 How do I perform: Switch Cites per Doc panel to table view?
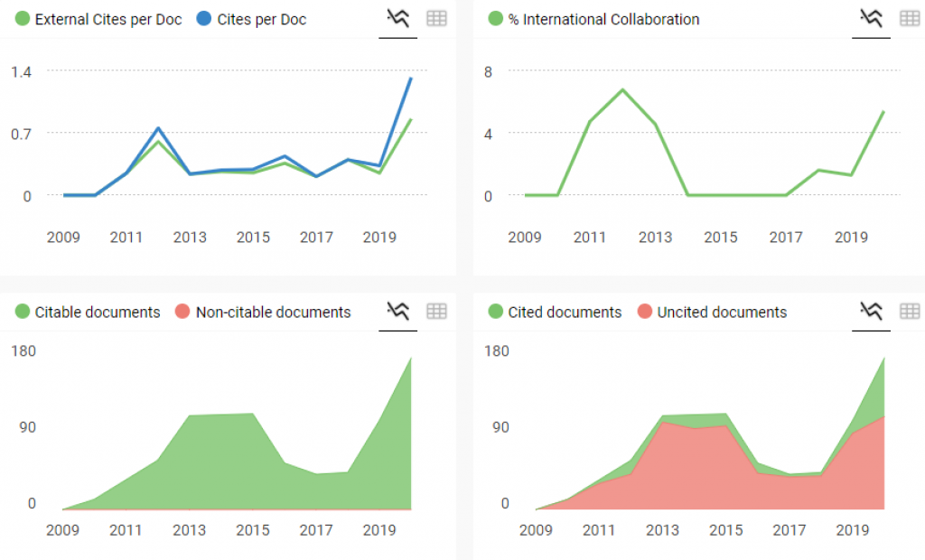click(x=436, y=18)
